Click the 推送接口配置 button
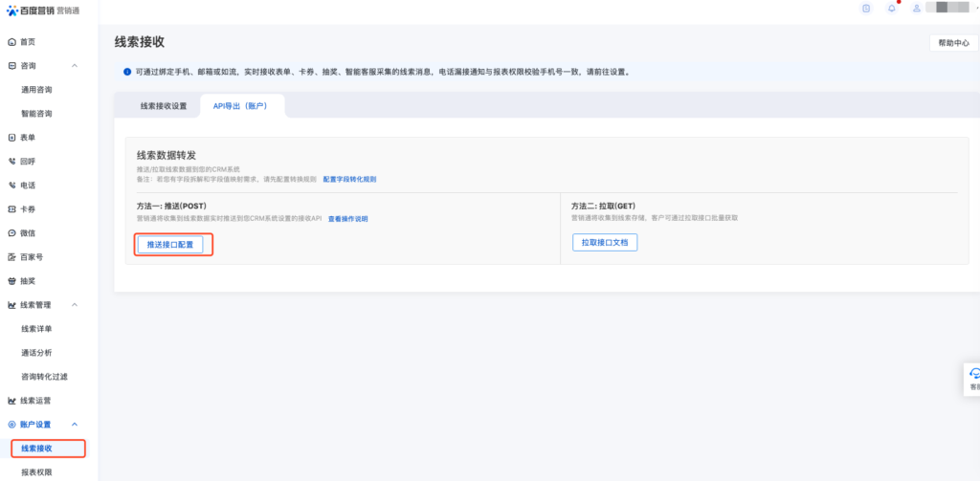Screen dimensions: 980x481 (169, 245)
